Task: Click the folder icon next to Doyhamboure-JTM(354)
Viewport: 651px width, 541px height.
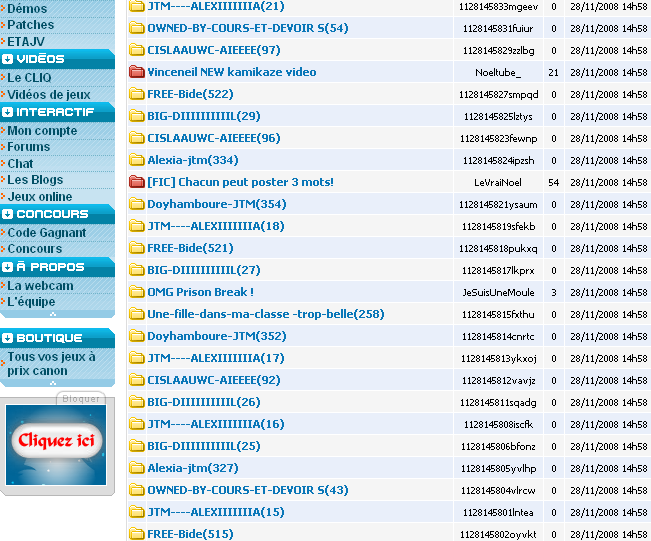Action: (x=137, y=204)
